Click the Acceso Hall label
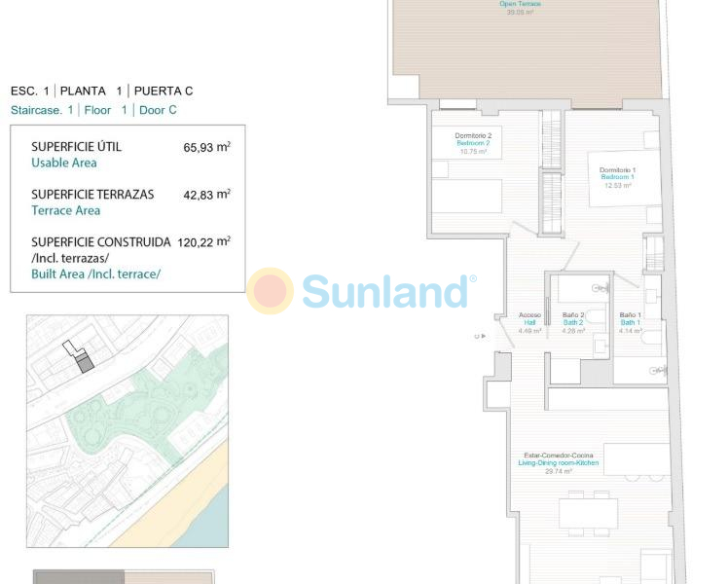The image size is (728, 584). (529, 322)
